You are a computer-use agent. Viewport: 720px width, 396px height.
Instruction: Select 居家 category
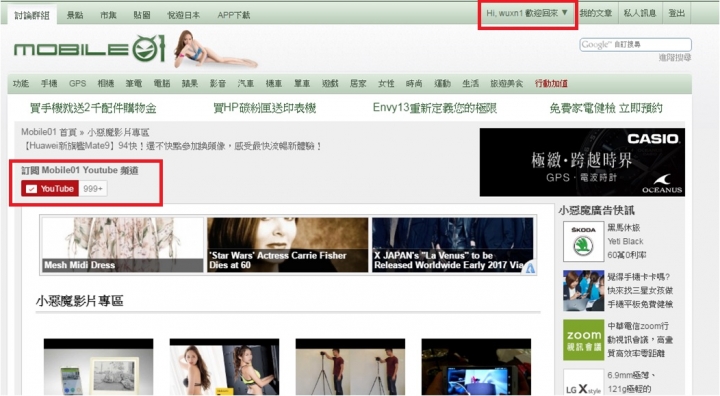click(x=358, y=84)
